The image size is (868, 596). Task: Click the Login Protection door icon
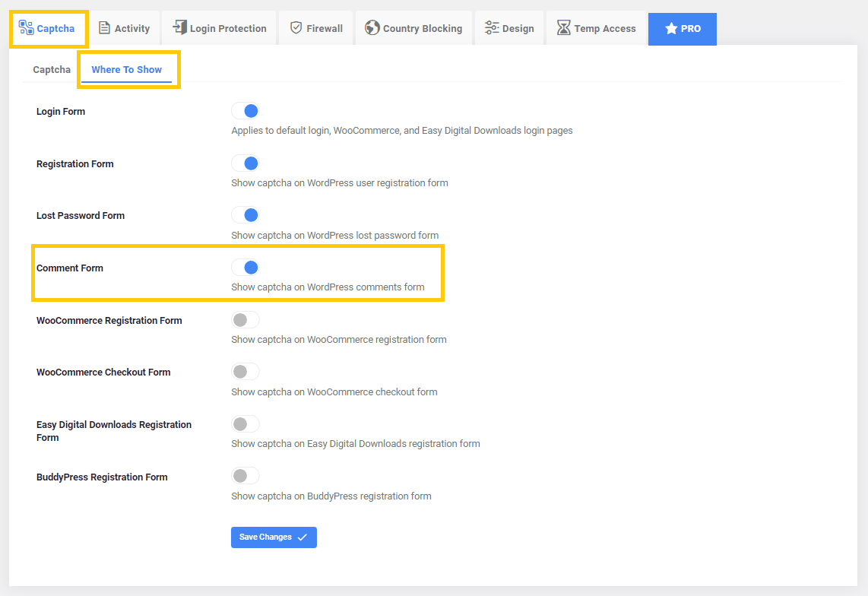179,28
